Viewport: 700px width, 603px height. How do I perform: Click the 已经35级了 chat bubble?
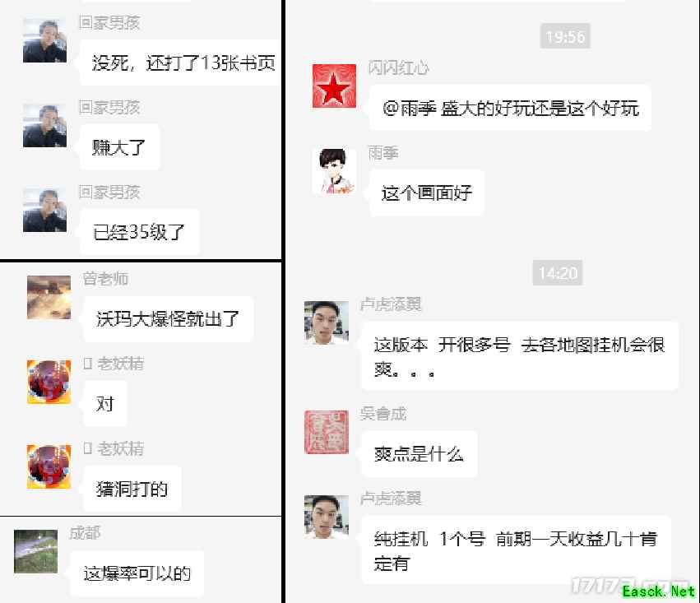139,232
